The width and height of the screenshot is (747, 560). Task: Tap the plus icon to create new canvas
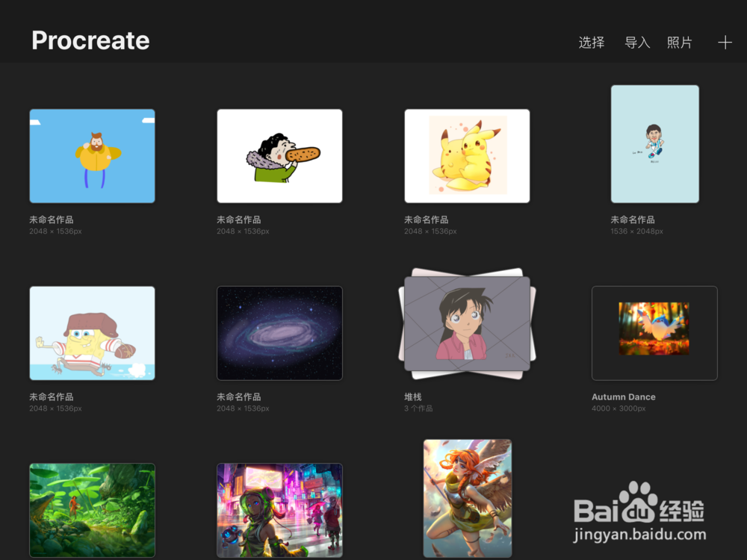pos(725,43)
